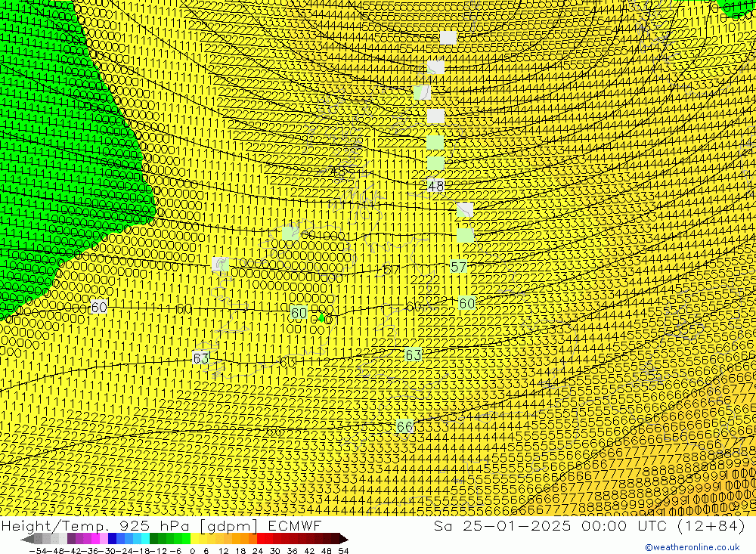Image resolution: width=756 pixels, height=554 pixels.
Task: Click the map title 'Height/Temp. 925 hPa [gdpm] ECMWF'
Action: (x=161, y=526)
